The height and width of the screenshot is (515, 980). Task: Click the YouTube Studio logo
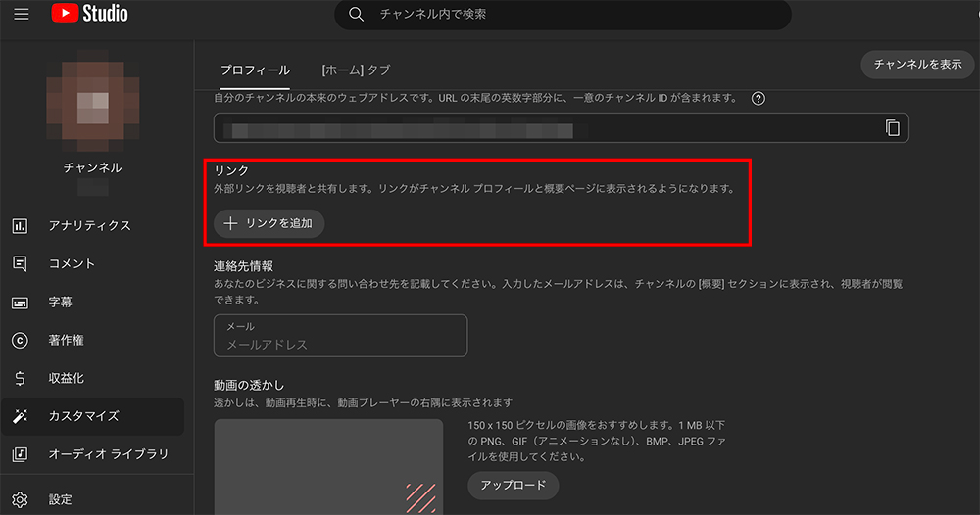click(89, 13)
